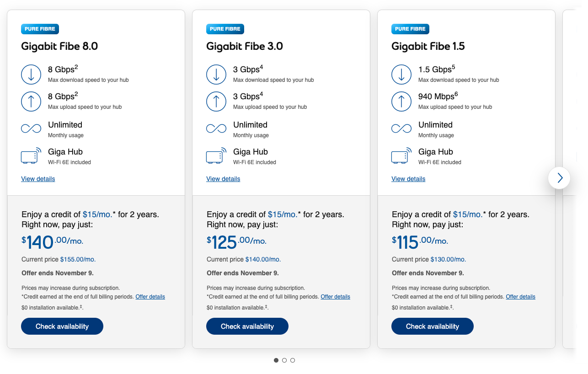Image resolution: width=588 pixels, height=374 pixels.
Task: Select the first carousel page dot
Action: [276, 360]
